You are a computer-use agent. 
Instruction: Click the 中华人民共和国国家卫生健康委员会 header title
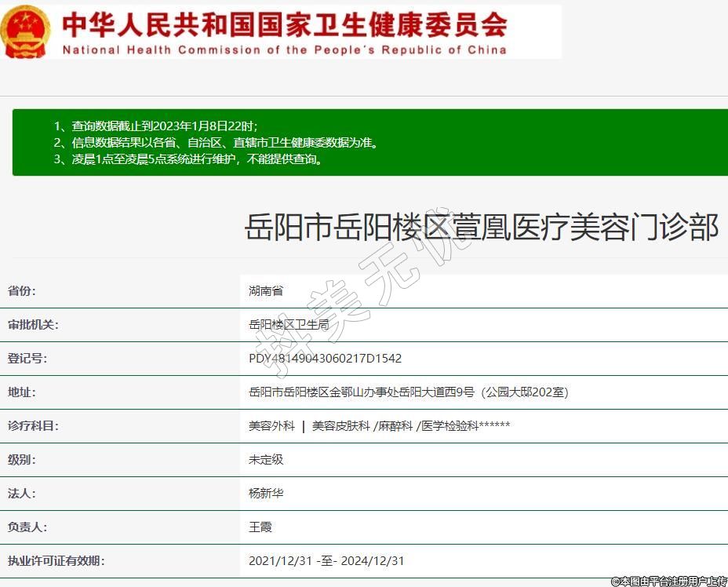[x=284, y=24]
